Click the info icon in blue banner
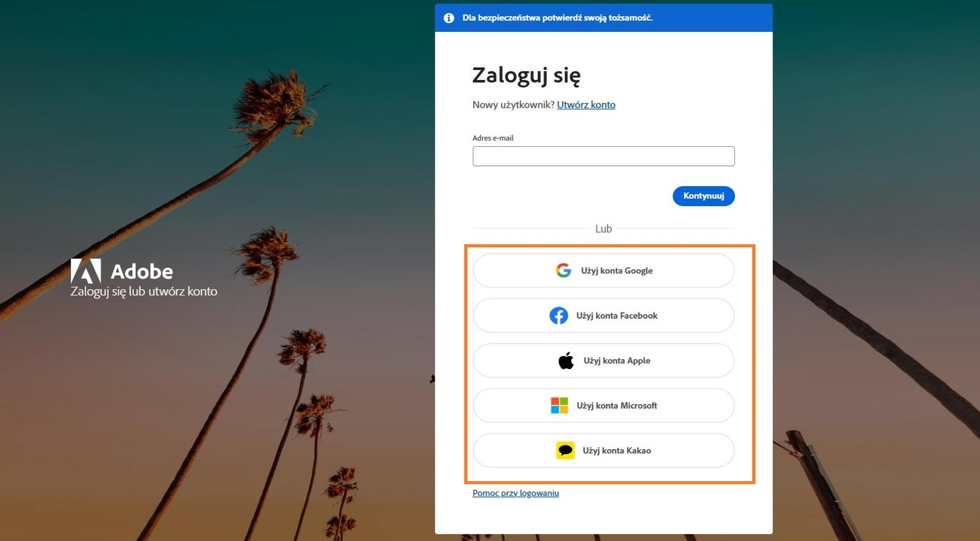 pos(449,18)
